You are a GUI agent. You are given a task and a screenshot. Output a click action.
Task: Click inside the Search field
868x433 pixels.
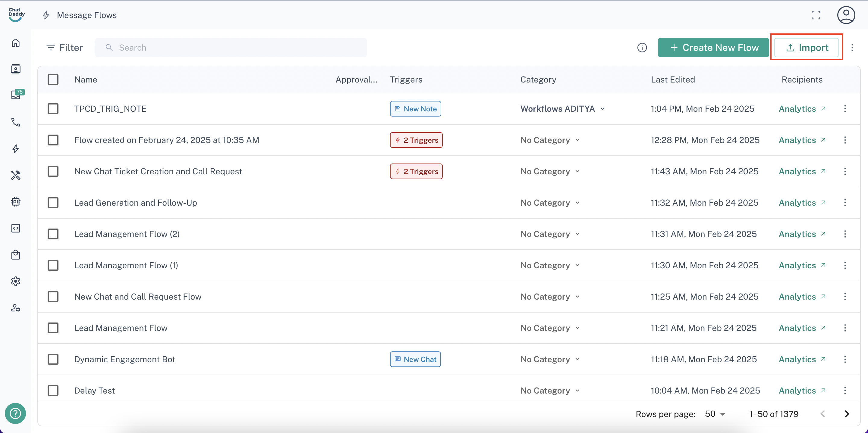coord(231,48)
